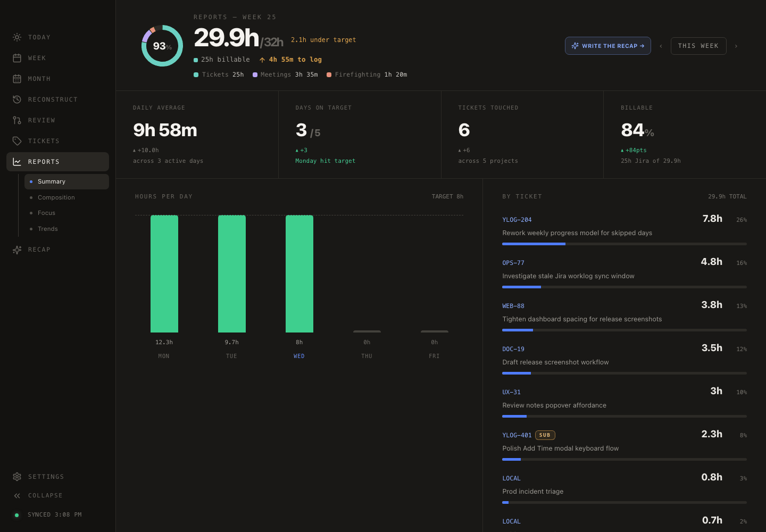Image resolution: width=766 pixels, height=532 pixels.
Task: Open the Recap section
Action: (57, 250)
